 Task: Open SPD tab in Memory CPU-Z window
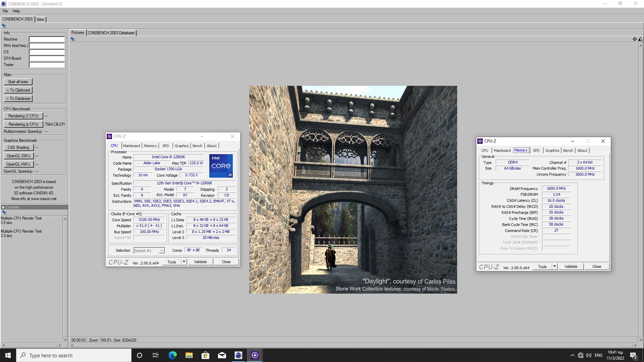[x=536, y=150]
